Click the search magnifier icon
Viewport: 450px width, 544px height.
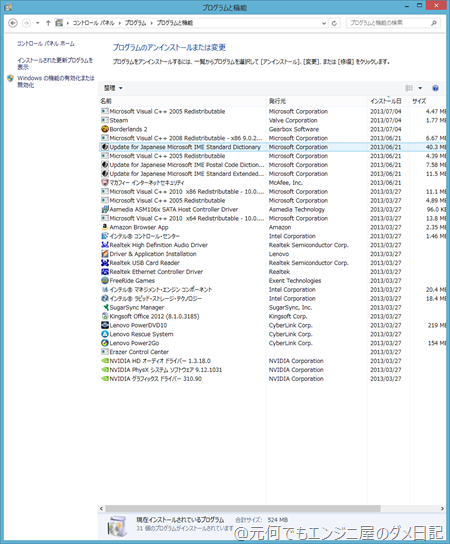click(x=434, y=23)
